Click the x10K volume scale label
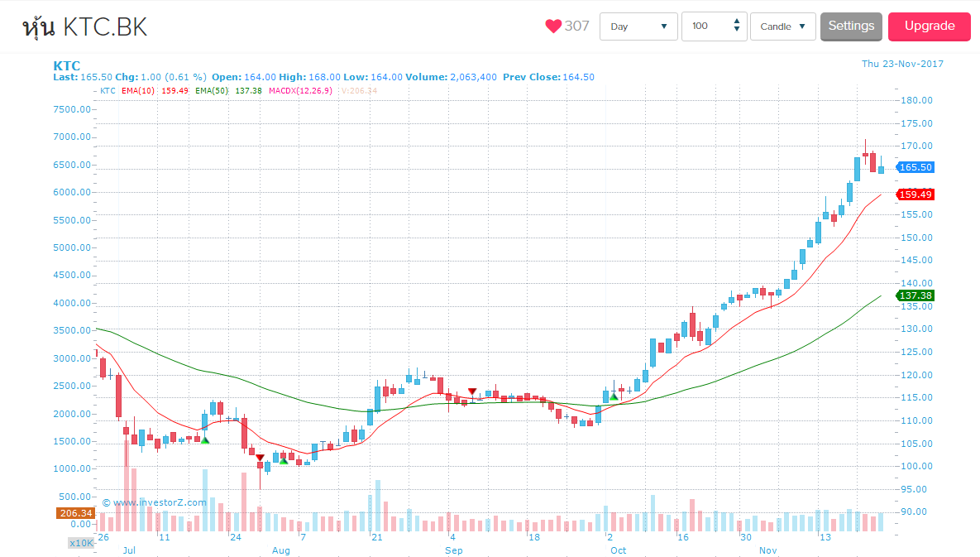The width and height of the screenshot is (980, 557). click(x=81, y=543)
